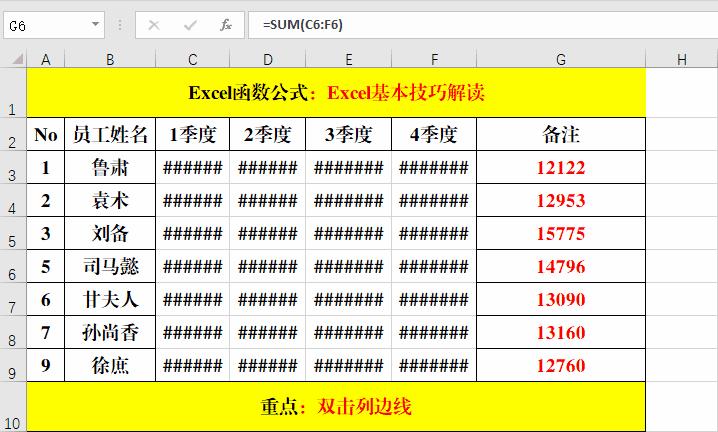Click the 3季度 ####### cell in 甘夫人 row
The height and width of the screenshot is (432, 718).
(x=348, y=299)
